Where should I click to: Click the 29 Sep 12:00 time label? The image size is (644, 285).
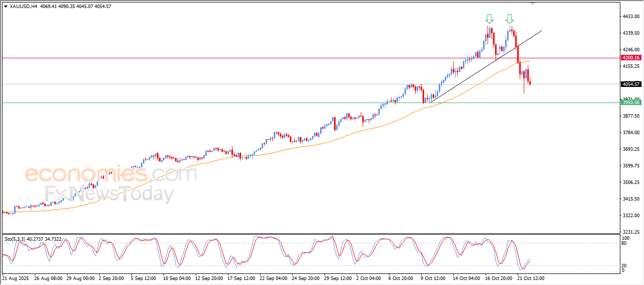[x=337, y=278]
